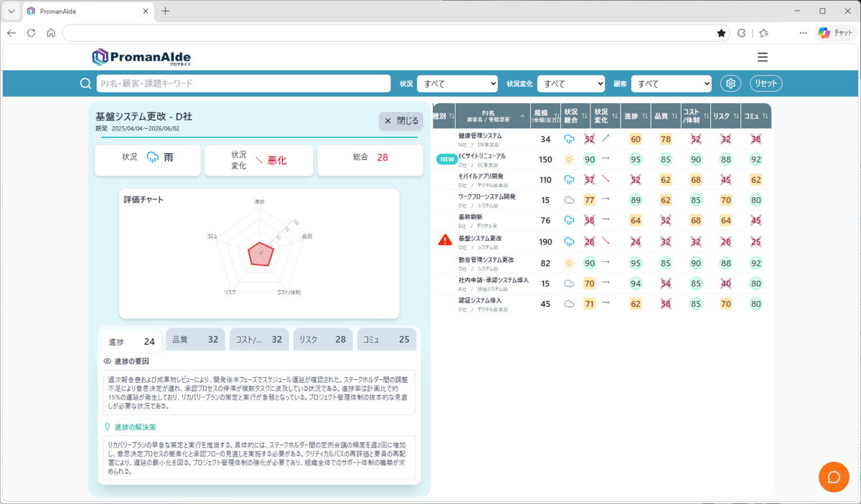Open the hamburger menu icon

(x=763, y=57)
